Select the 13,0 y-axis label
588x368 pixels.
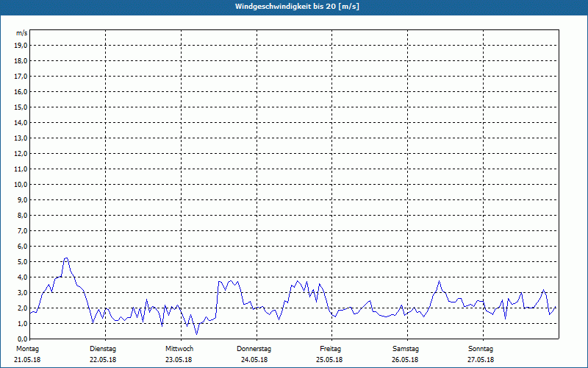pyautogui.click(x=21, y=138)
